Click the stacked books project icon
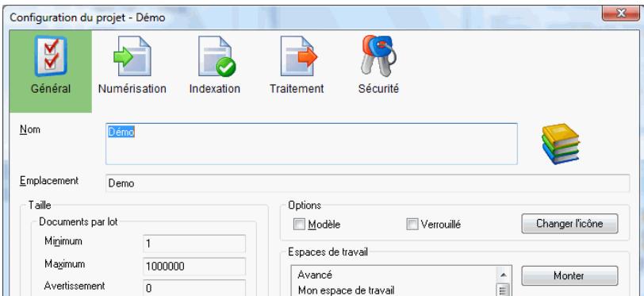 pyautogui.click(x=561, y=144)
